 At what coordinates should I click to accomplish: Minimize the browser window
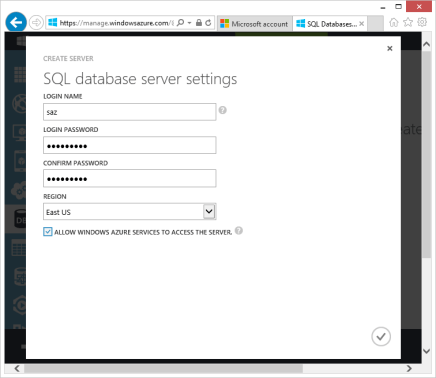pyautogui.click(x=383, y=7)
